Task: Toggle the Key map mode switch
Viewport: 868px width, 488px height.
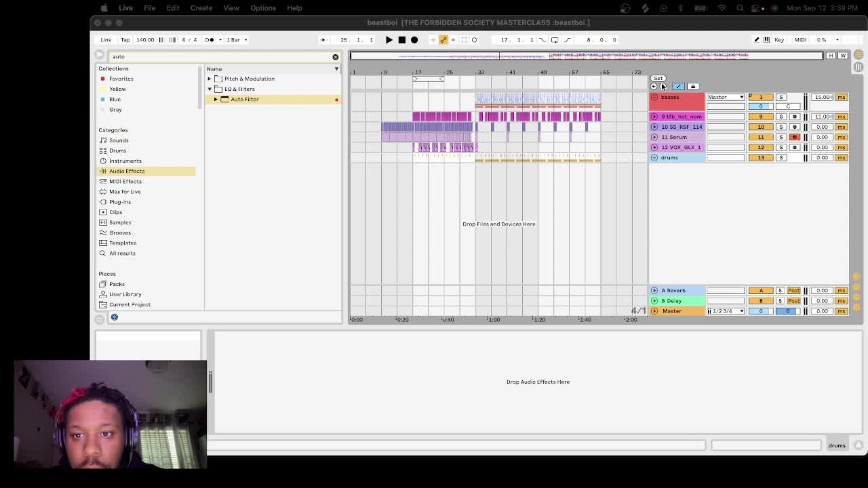Action: click(779, 40)
